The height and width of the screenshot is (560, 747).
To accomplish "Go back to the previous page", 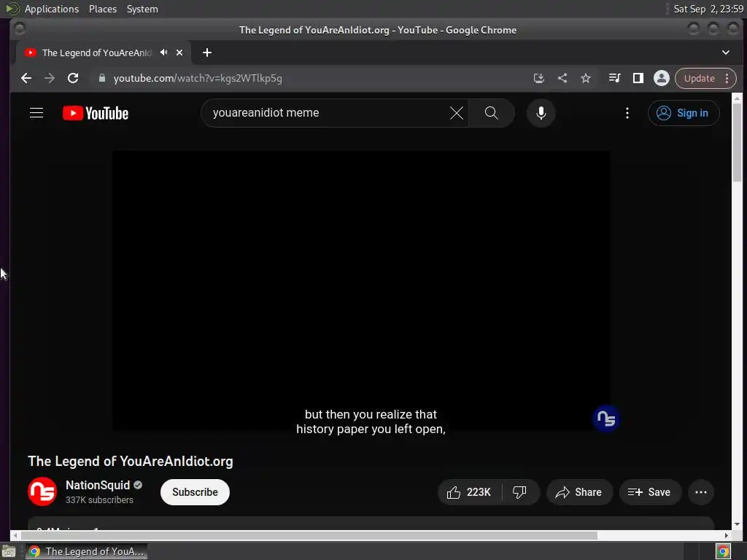I will pyautogui.click(x=26, y=78).
